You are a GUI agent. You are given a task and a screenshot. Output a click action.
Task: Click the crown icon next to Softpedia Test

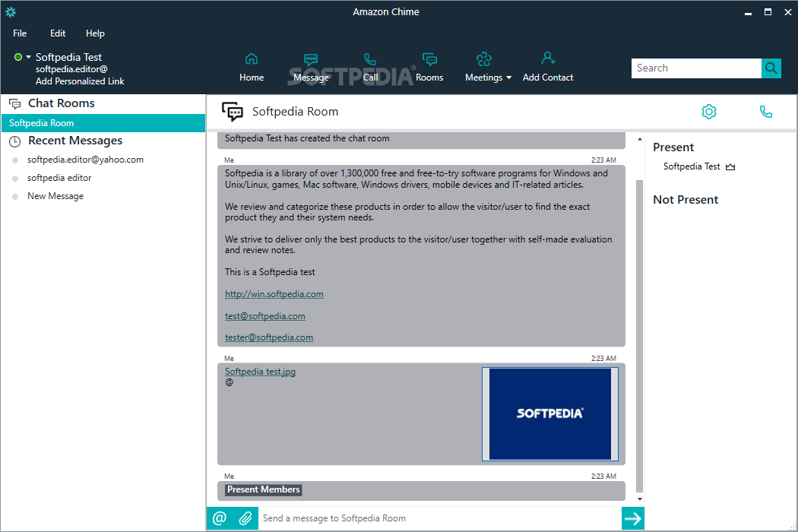pos(730,167)
